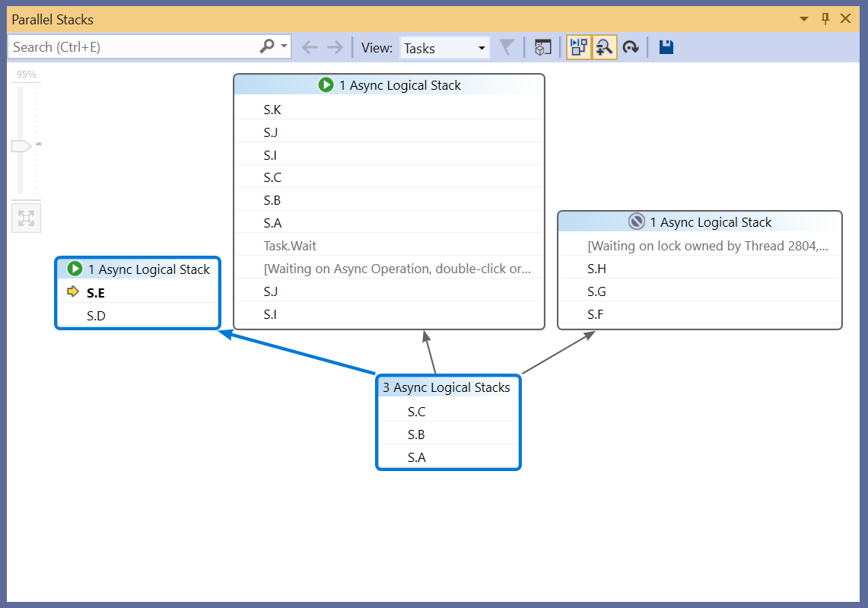
Task: Expand the search options dropdown arrow
Action: tap(285, 47)
